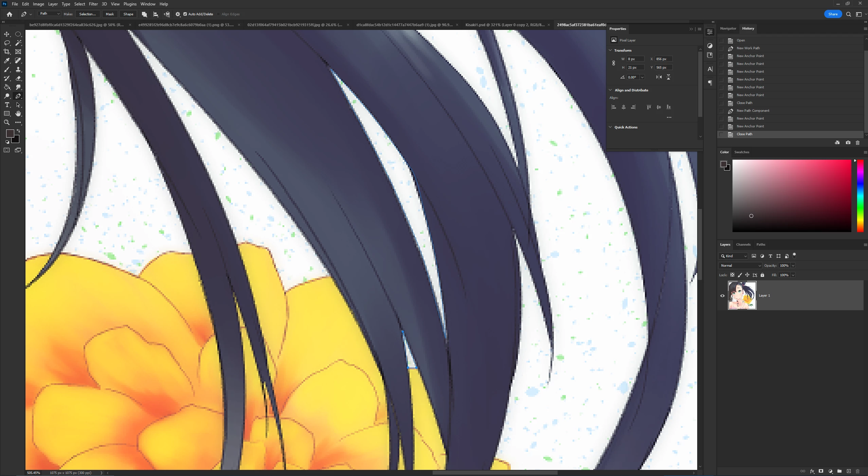Select the Move tool
This screenshot has width=868, height=476.
pos(7,34)
